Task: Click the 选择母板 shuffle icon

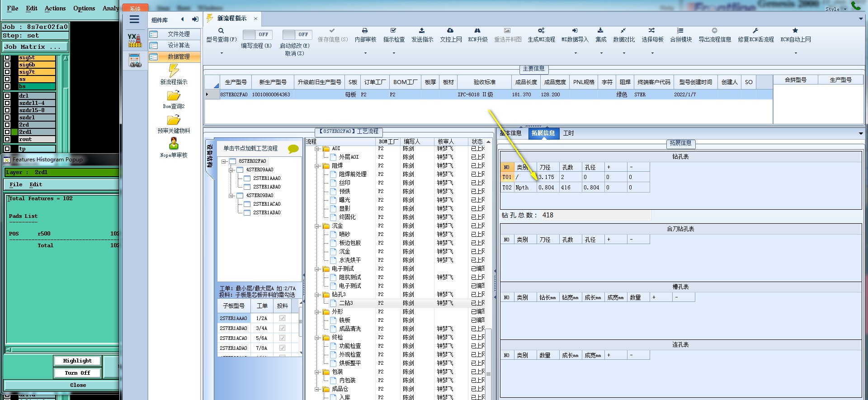Action: [x=651, y=31]
